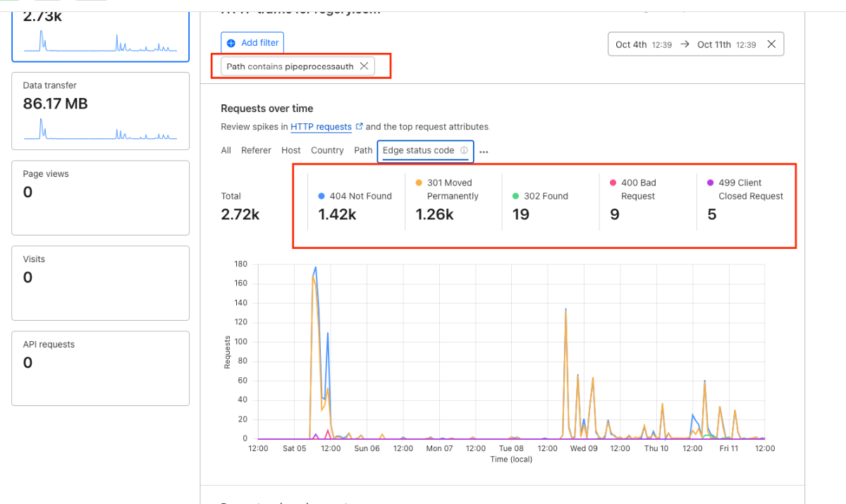Screen dimensions: 846x504
Task: Click the plus icon in Add filter
Action: (x=231, y=43)
